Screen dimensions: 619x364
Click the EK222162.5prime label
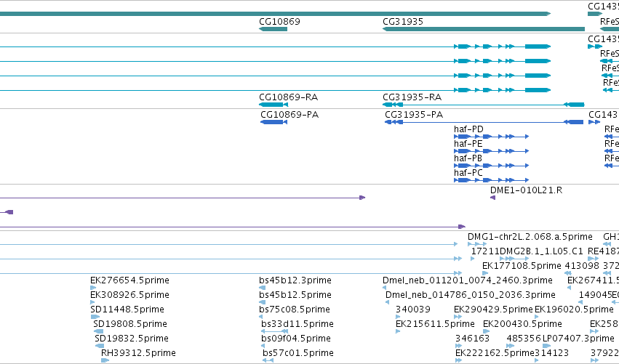point(495,353)
